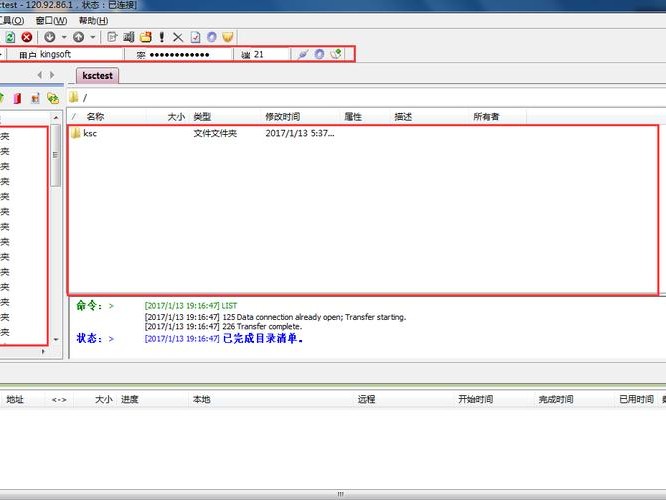666x500 pixels.
Task: Click the left panel vertical scrollbar thumb
Action: (55, 155)
